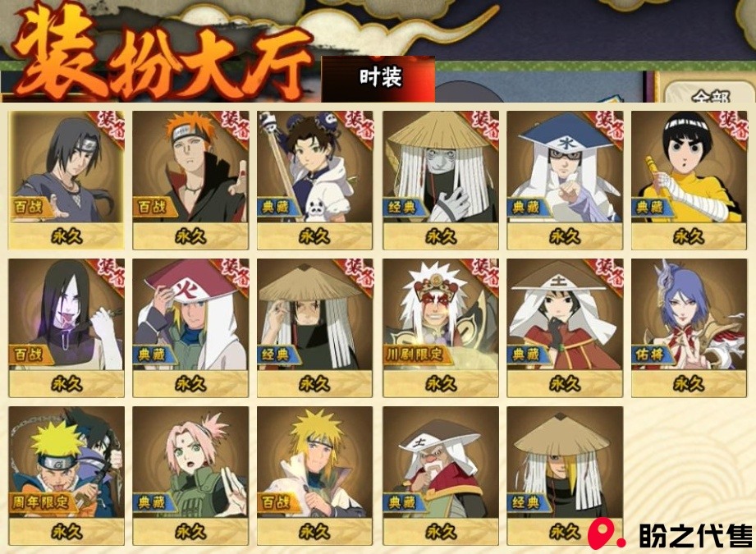The image size is (756, 554).
Task: Pick the Minato 百战 costume card
Action: click(x=315, y=476)
